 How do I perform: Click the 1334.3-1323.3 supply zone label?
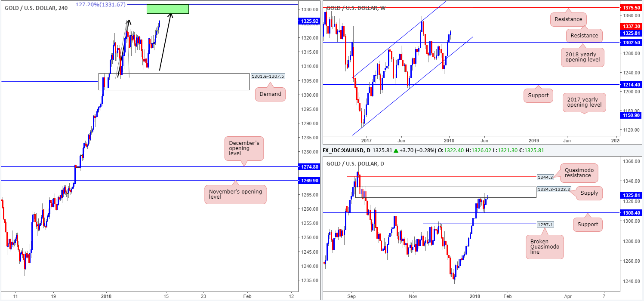click(554, 189)
